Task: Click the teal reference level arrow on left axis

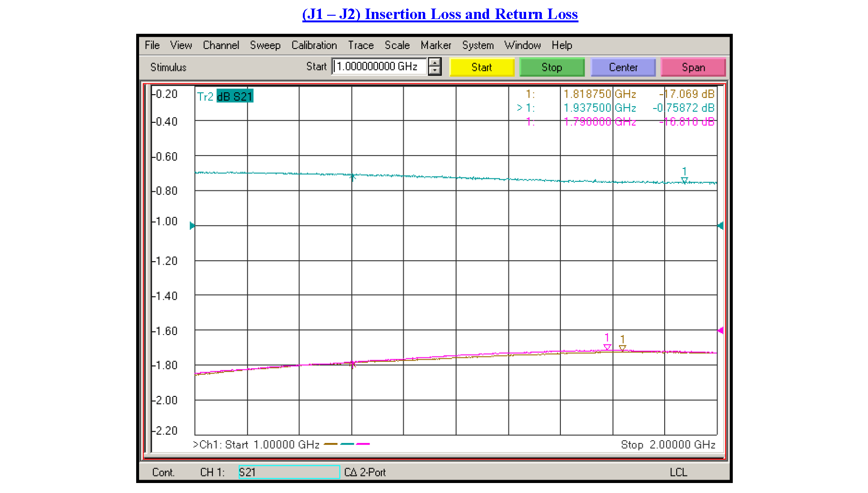Action: click(x=192, y=225)
